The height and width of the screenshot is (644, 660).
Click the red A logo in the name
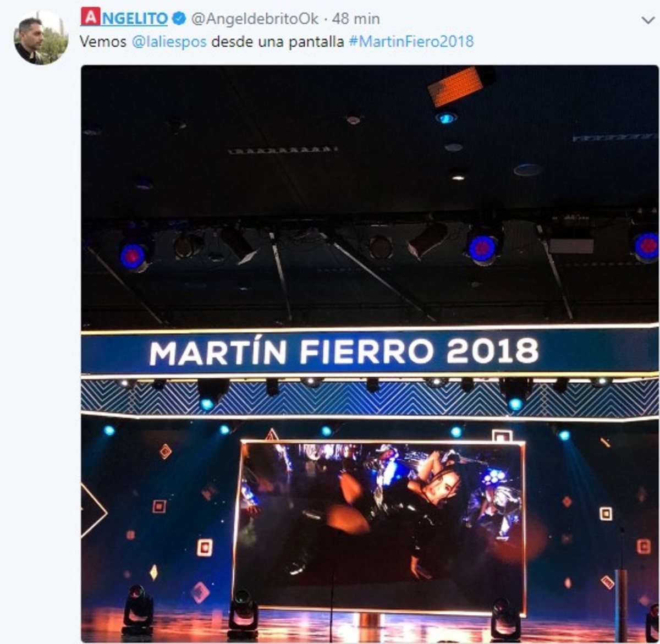coord(90,16)
